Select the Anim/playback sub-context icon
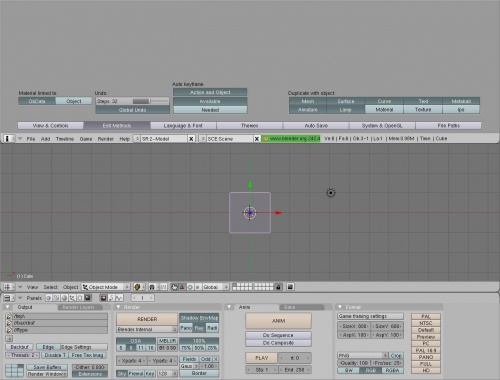 click(x=111, y=298)
